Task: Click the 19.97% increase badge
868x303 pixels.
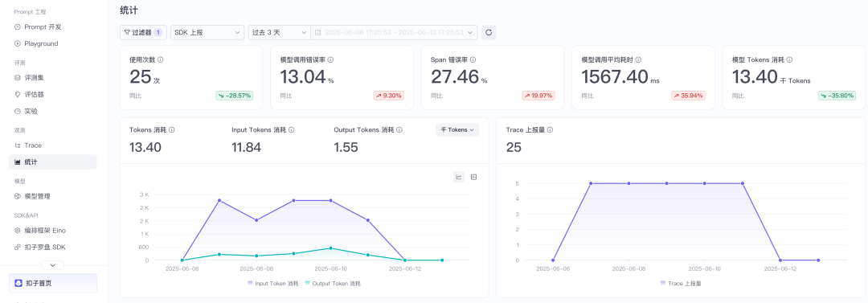Action: 538,96
